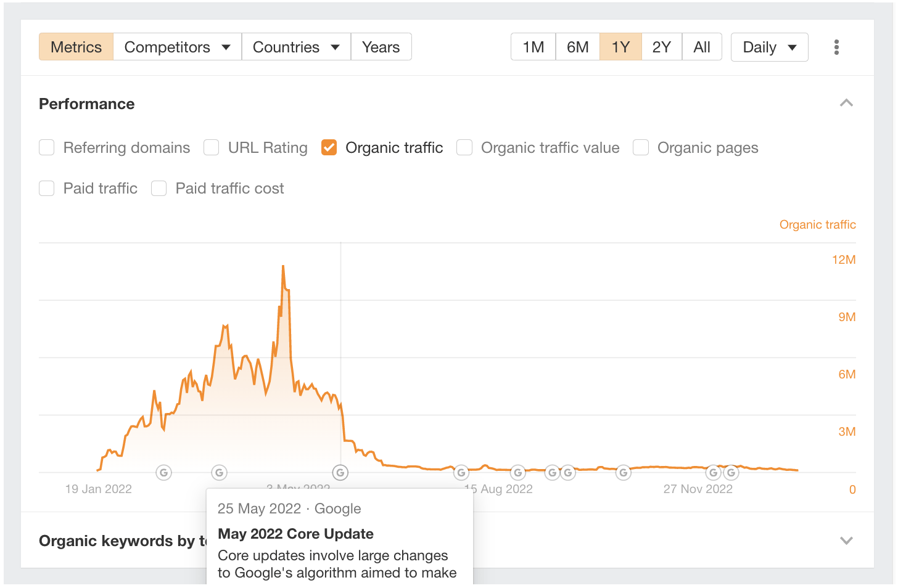Click the Google update marker near 27 Nov 2022

(x=713, y=472)
